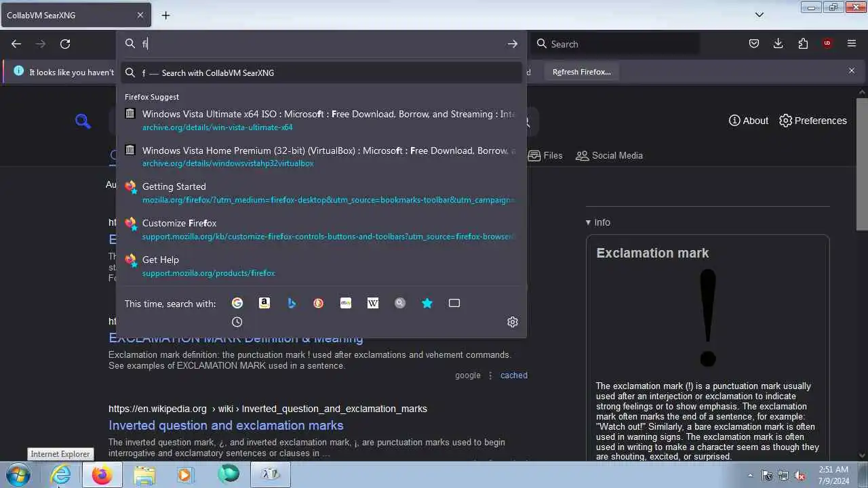Search history using the clock icon
Image resolution: width=868 pixels, height=488 pixels.
point(237,322)
